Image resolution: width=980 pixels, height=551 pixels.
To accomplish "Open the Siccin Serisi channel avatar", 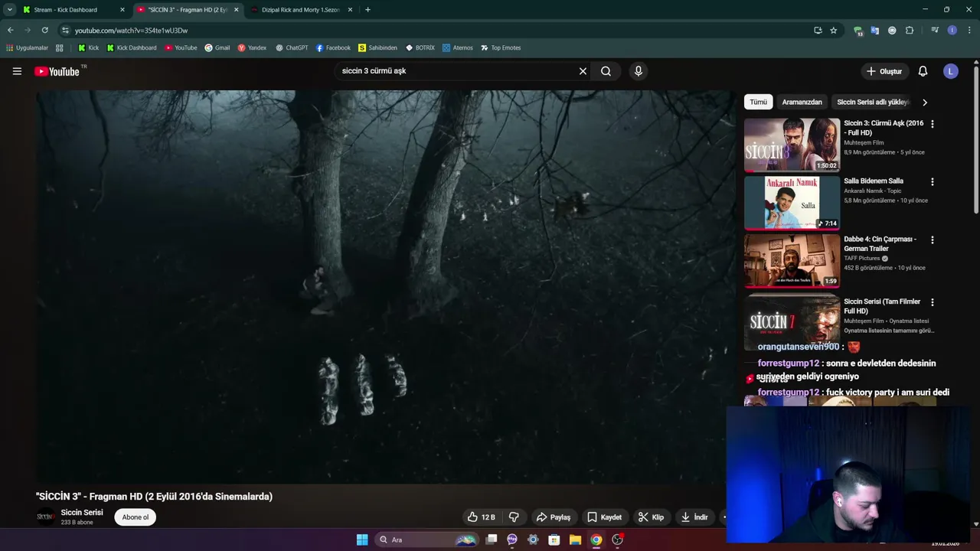I will (45, 517).
